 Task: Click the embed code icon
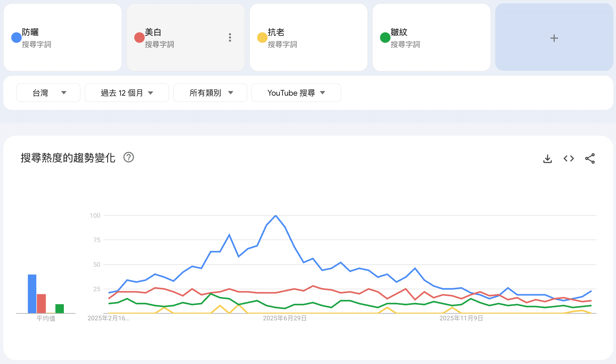coord(569,159)
